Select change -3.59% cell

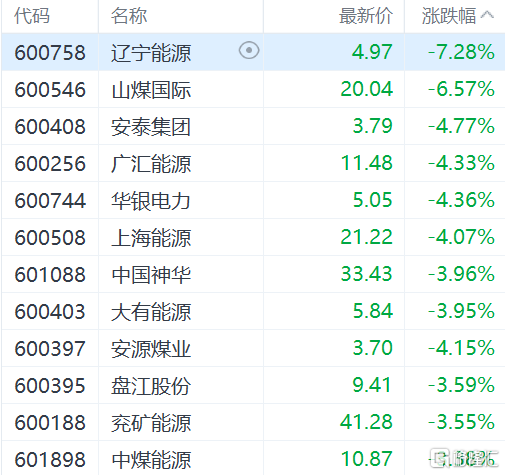click(461, 385)
